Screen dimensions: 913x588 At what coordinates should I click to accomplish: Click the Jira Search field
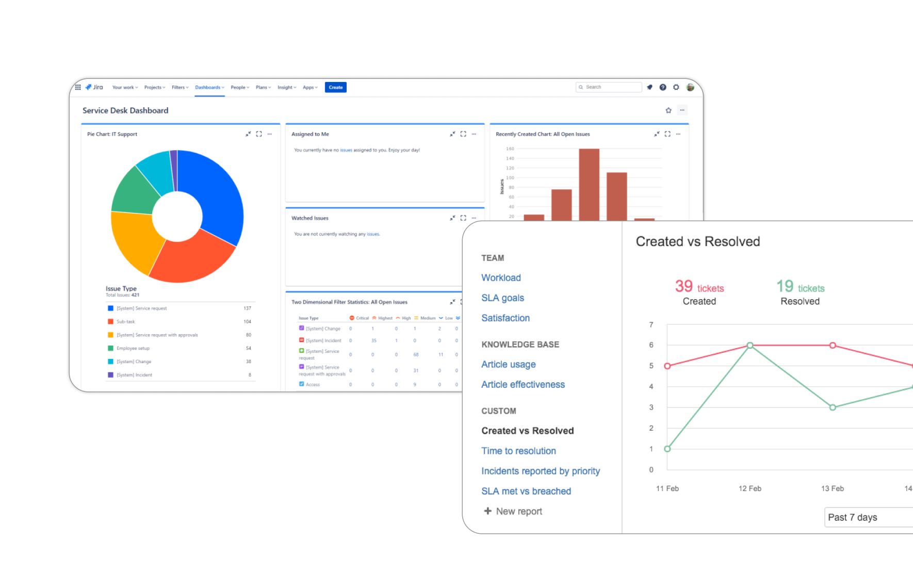(609, 87)
